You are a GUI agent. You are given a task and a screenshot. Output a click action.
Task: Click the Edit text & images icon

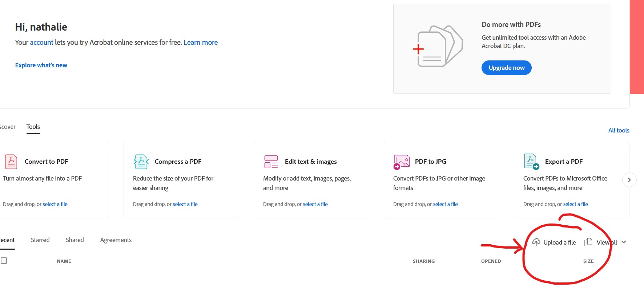271,162
